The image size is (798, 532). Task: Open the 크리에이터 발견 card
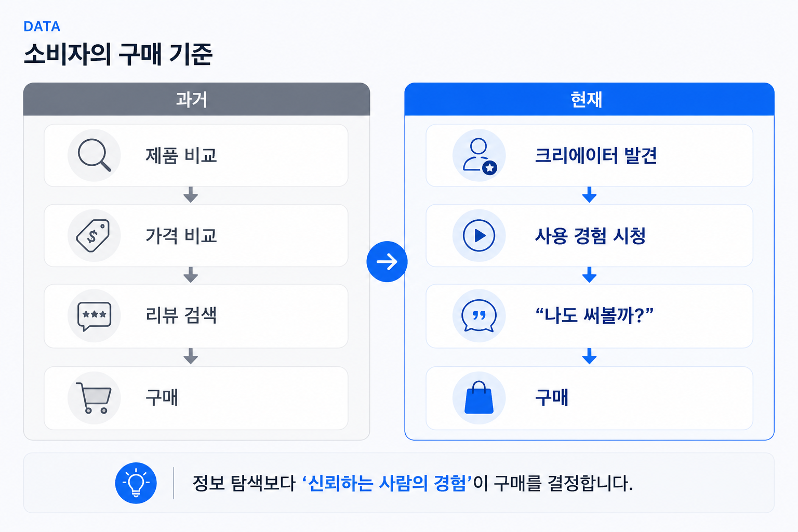(589, 155)
